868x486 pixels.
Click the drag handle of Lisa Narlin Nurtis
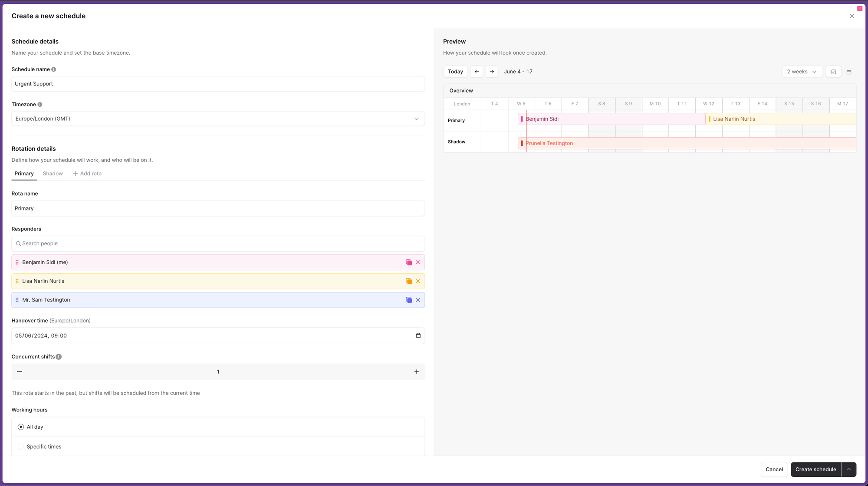(17, 281)
